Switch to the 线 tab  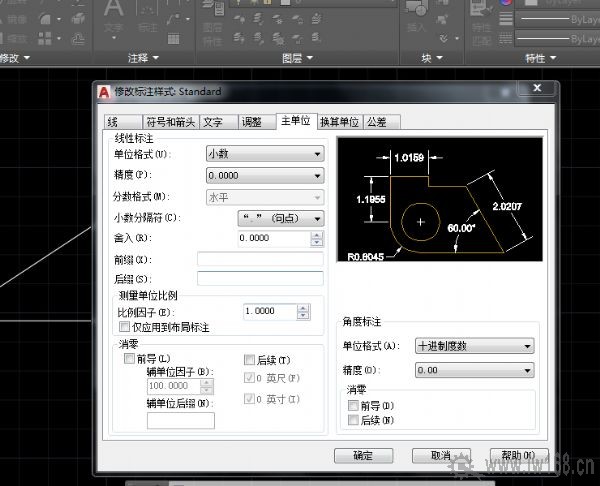[x=122, y=122]
